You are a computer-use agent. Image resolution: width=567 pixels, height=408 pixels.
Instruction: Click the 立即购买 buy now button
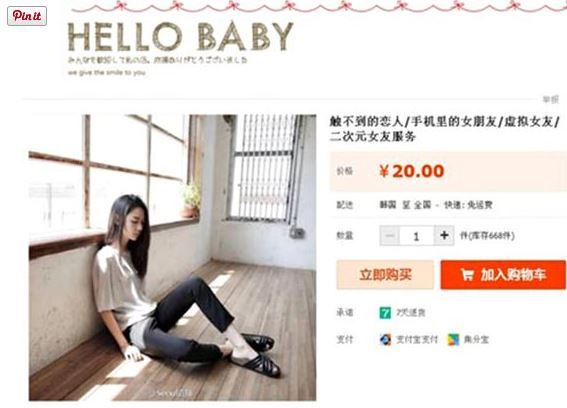click(x=385, y=275)
